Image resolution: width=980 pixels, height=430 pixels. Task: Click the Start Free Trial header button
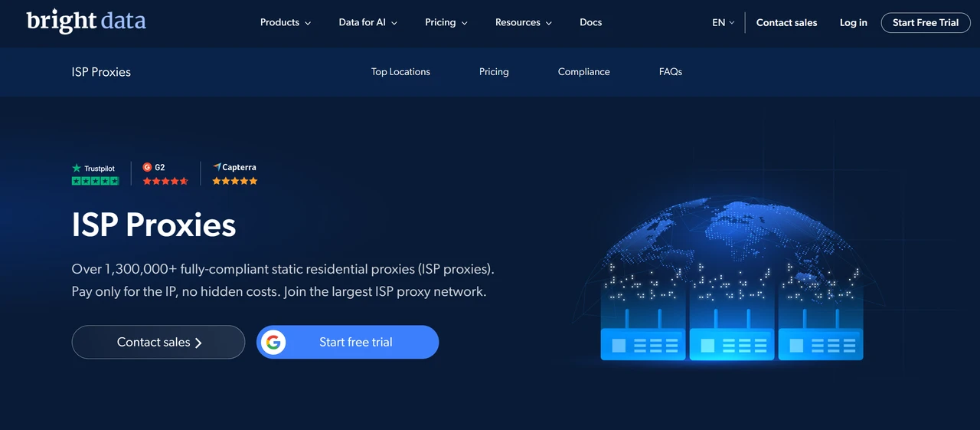(x=926, y=22)
